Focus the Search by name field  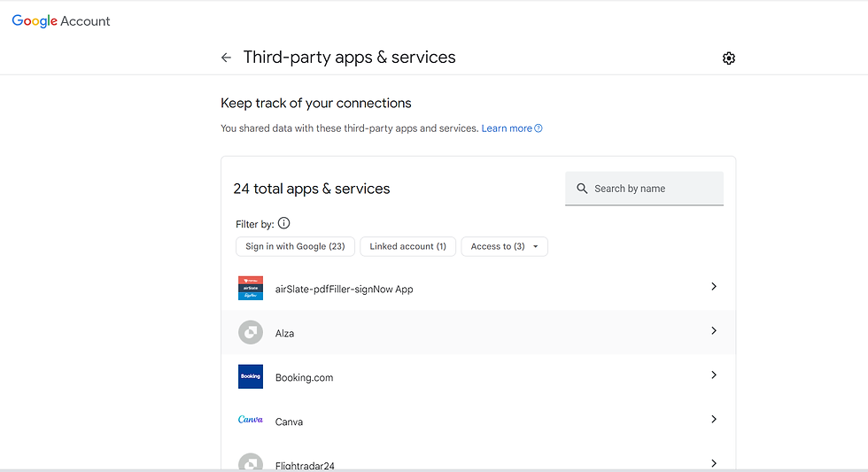pos(645,189)
